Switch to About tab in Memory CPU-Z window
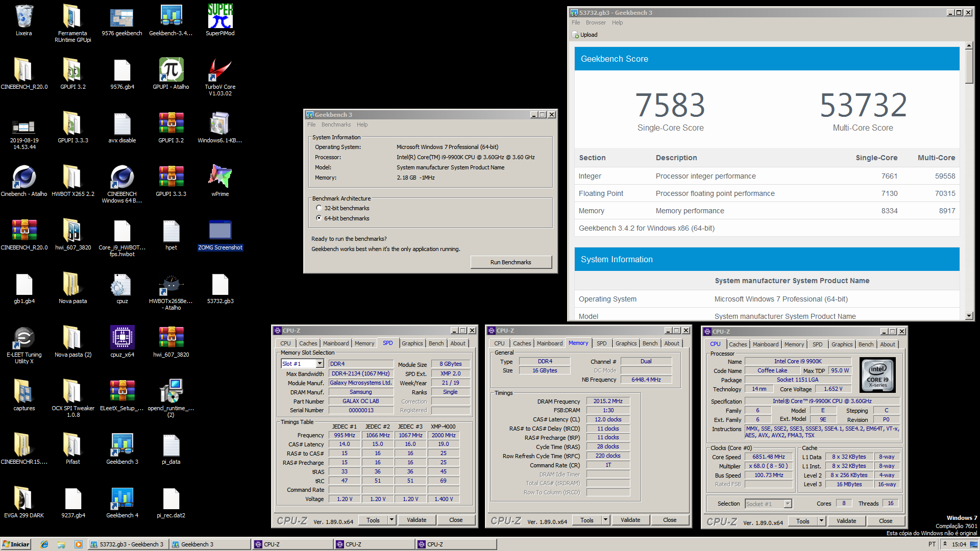 pos(672,343)
